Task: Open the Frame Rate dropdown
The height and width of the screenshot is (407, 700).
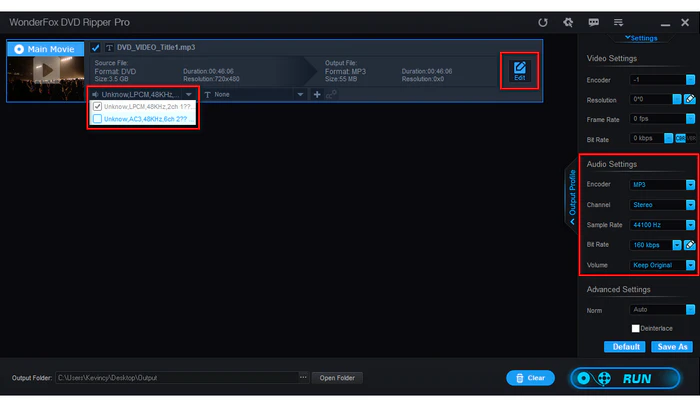Action: [x=690, y=119]
